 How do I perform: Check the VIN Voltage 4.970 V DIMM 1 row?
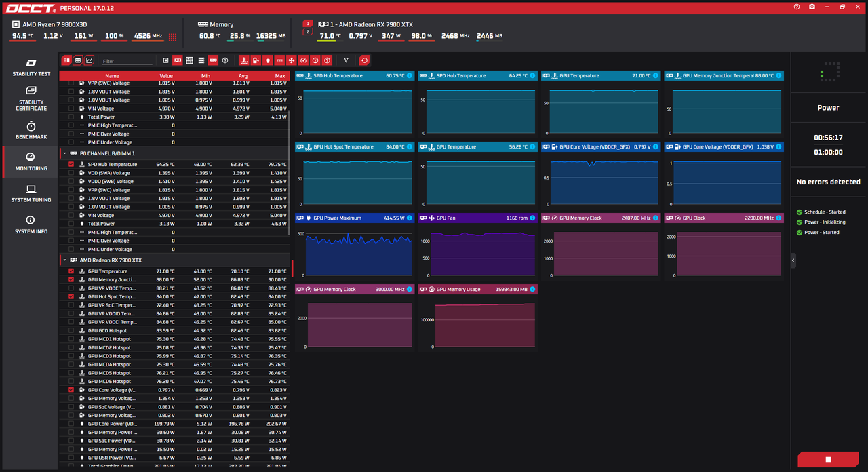click(x=71, y=215)
